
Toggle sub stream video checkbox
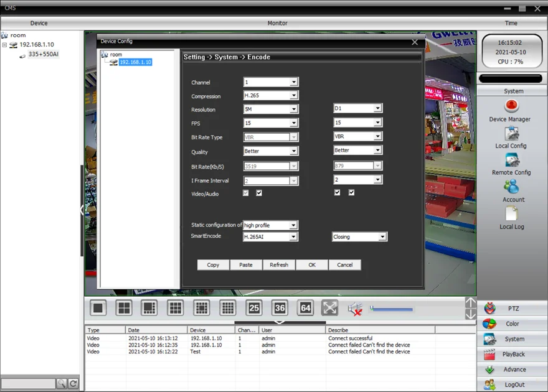337,193
